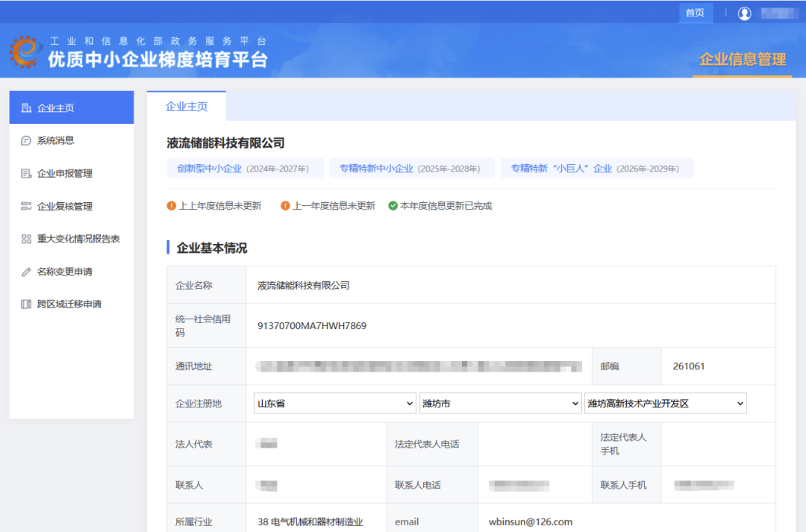Click the (2025年-2028年) validity period text
Image resolution: width=806 pixels, height=532 pixels.
click(449, 169)
